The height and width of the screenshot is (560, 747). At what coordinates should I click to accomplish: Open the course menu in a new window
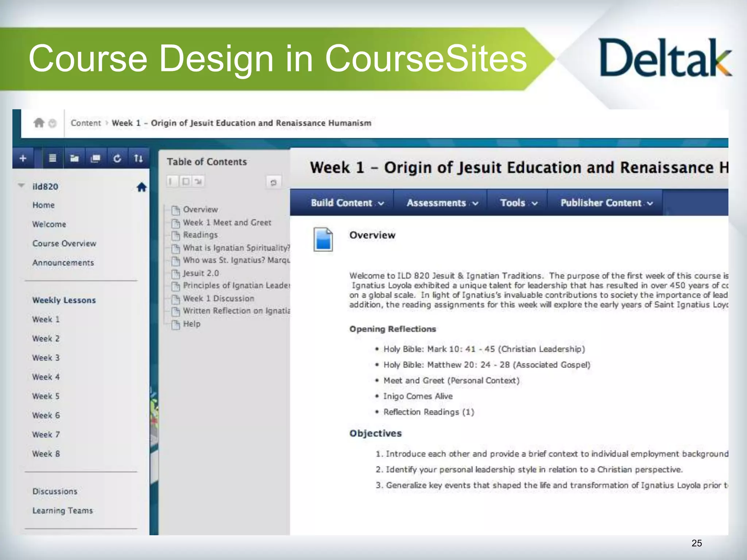(96, 158)
